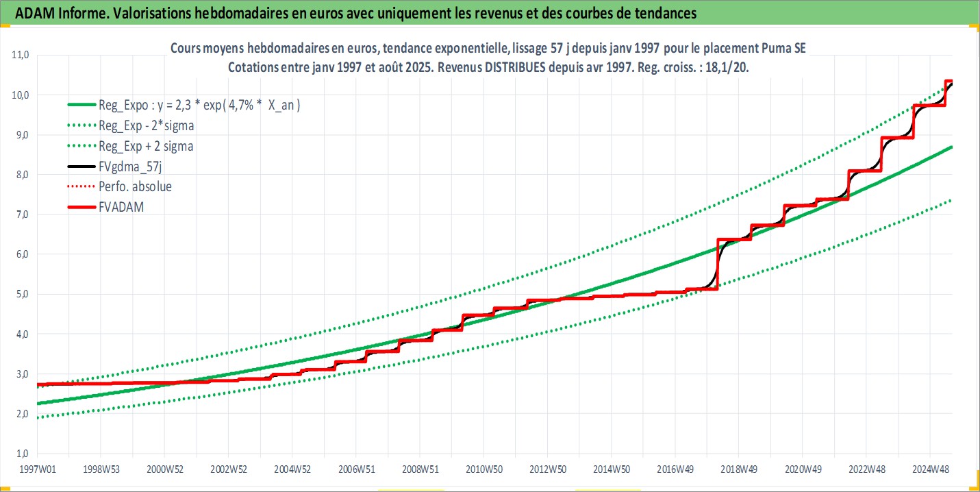Click x-axis label '2002W52'
980x492 pixels.
228,469
